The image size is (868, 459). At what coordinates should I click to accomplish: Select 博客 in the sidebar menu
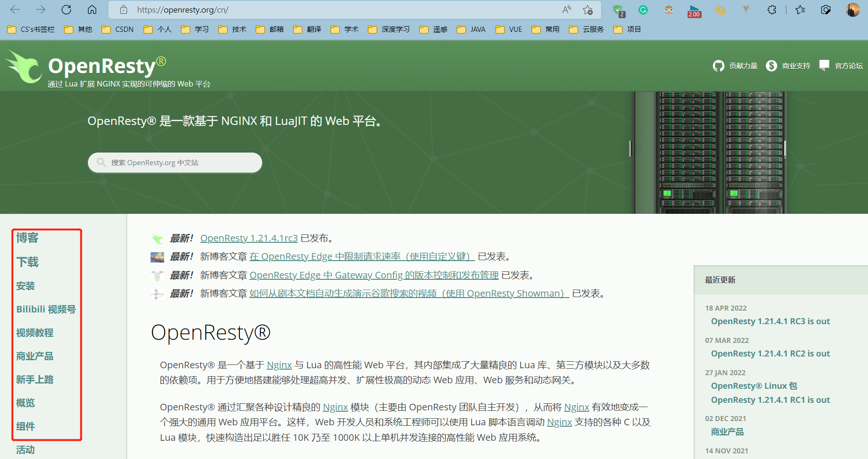click(27, 238)
